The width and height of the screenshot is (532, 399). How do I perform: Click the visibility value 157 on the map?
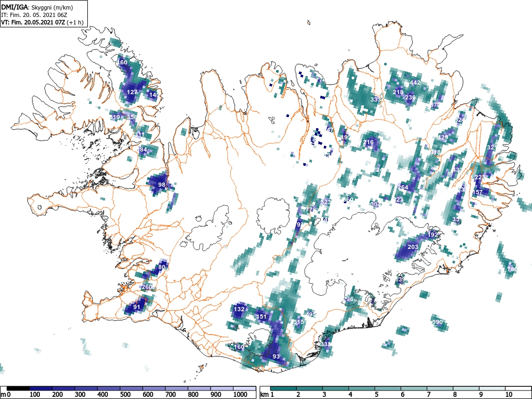(x=477, y=193)
